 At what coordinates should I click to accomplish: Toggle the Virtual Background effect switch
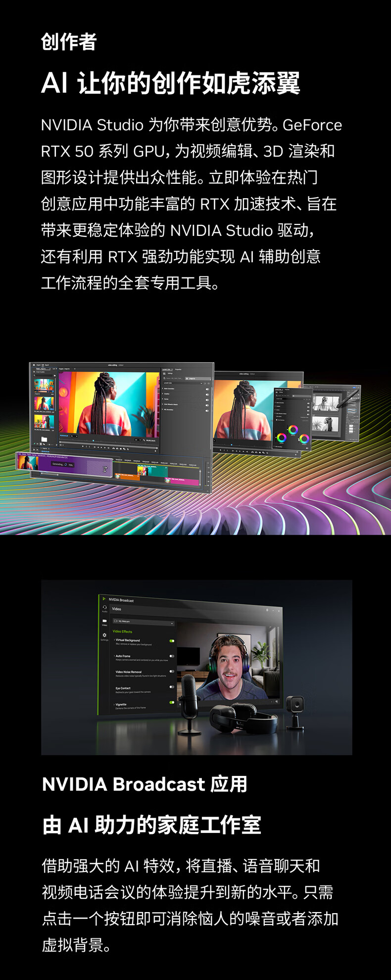click(x=172, y=641)
